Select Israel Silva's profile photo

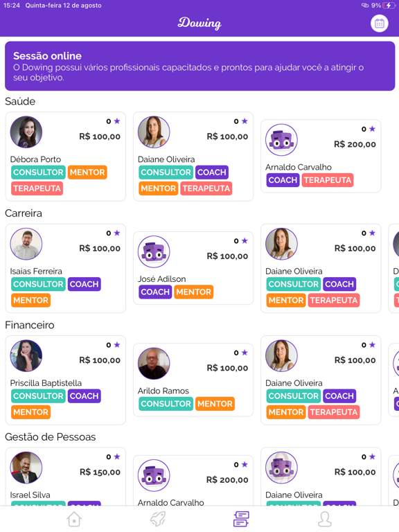(x=26, y=468)
